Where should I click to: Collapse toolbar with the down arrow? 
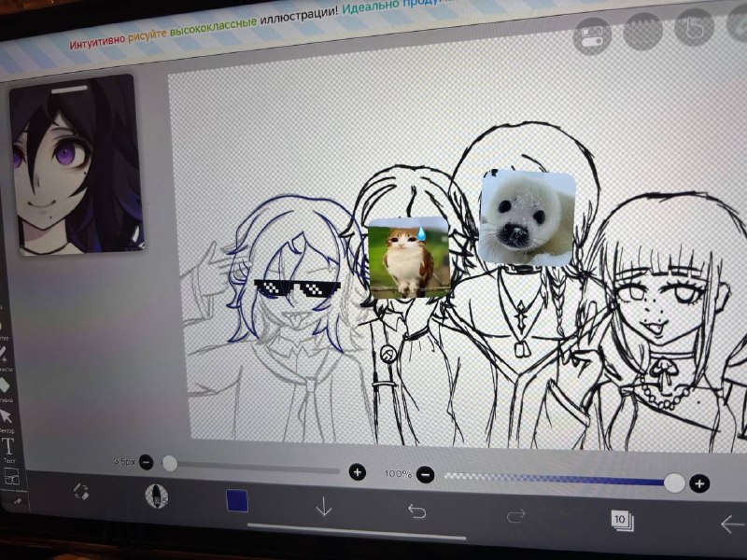click(x=324, y=506)
